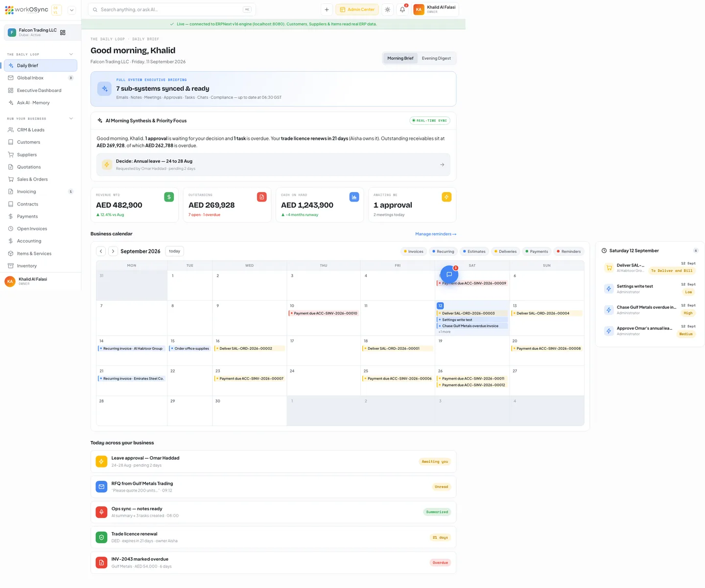Image resolution: width=705 pixels, height=588 pixels.
Task: Click the Sales & Orders cart icon
Action: point(11,179)
